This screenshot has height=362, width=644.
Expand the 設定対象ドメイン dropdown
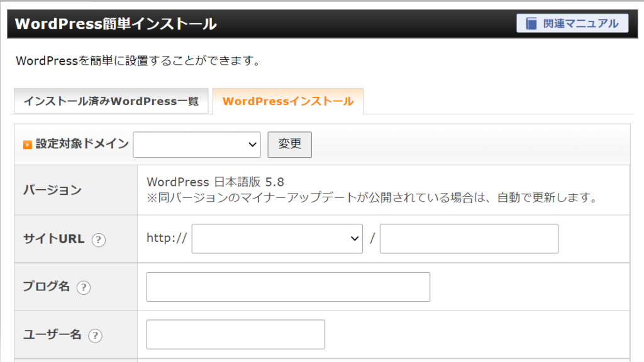pos(197,145)
